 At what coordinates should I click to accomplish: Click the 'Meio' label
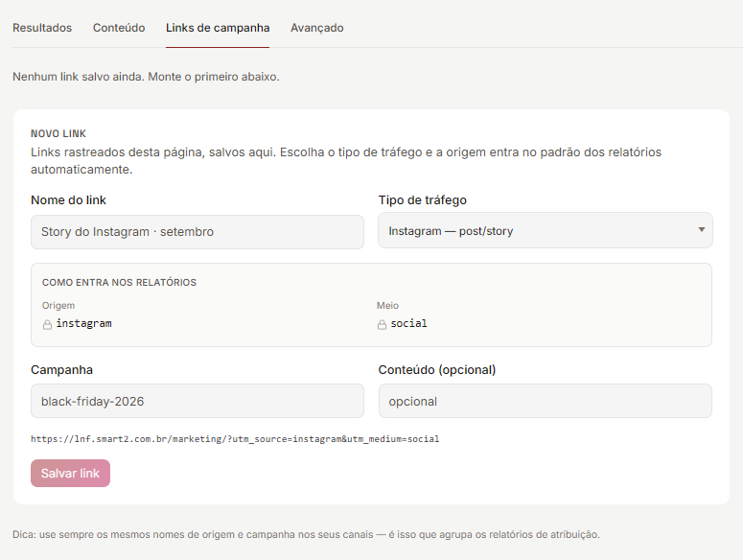tap(387, 306)
